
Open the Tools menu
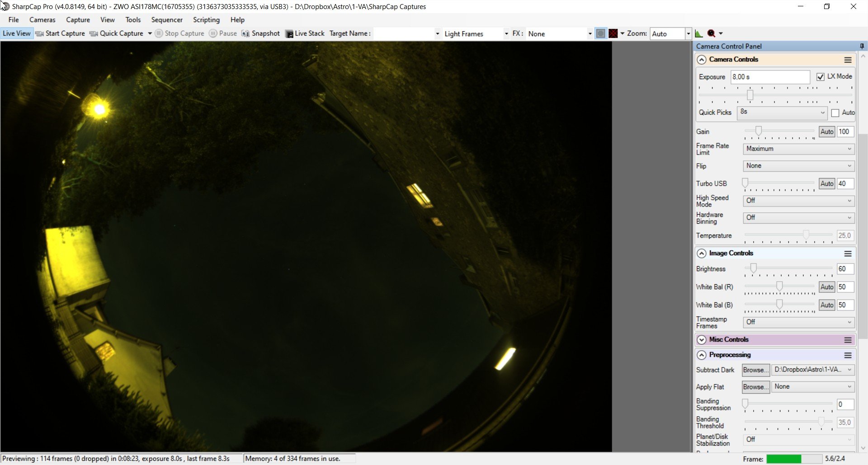(x=133, y=20)
